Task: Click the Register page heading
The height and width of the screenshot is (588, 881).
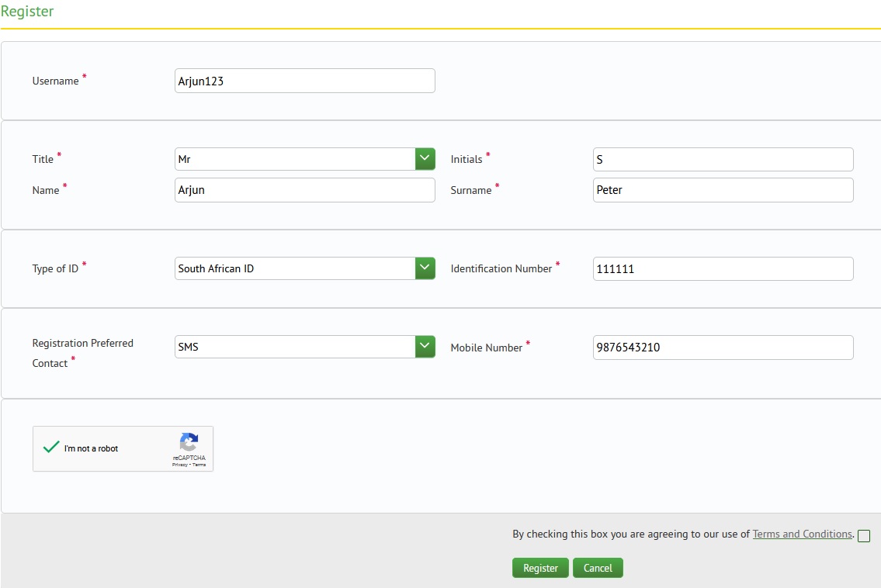Action: [27, 12]
